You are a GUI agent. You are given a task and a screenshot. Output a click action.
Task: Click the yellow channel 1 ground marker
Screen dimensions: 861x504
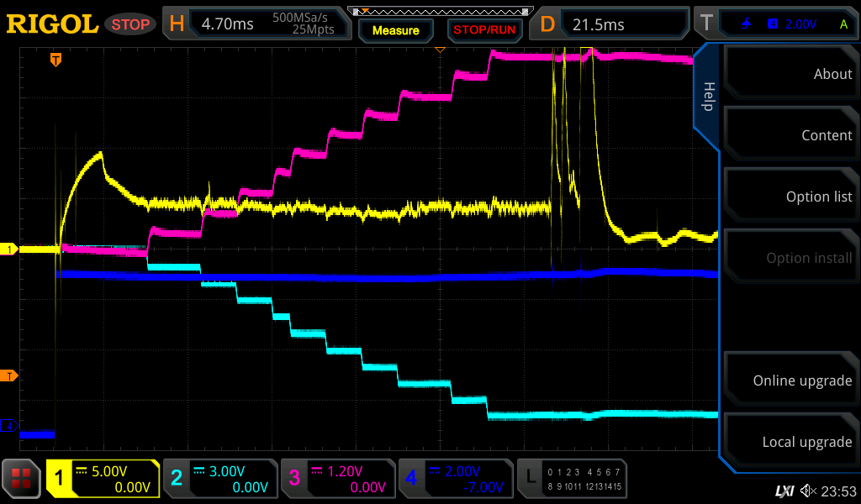tap(9, 249)
